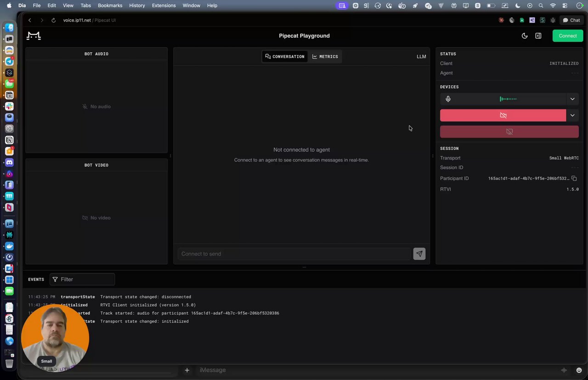588x380 pixels.
Task: Open the Extensions menu
Action: tap(164, 6)
